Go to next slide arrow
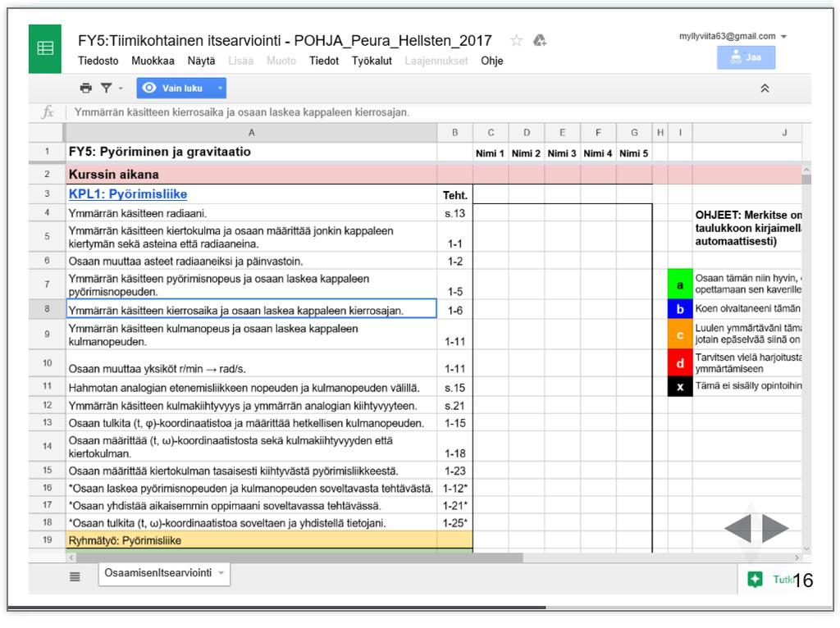The width and height of the screenshot is (840, 628). click(775, 528)
